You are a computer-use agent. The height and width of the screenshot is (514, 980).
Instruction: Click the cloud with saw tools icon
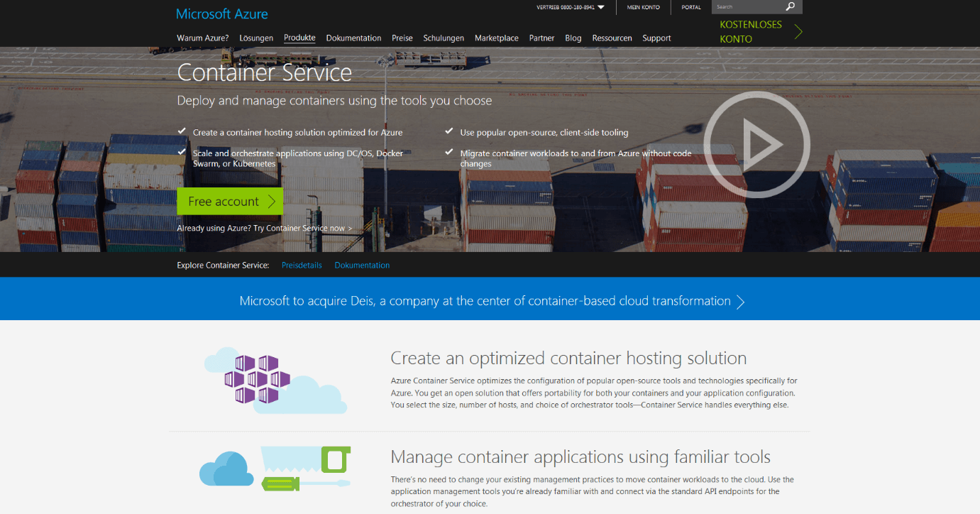(x=275, y=469)
